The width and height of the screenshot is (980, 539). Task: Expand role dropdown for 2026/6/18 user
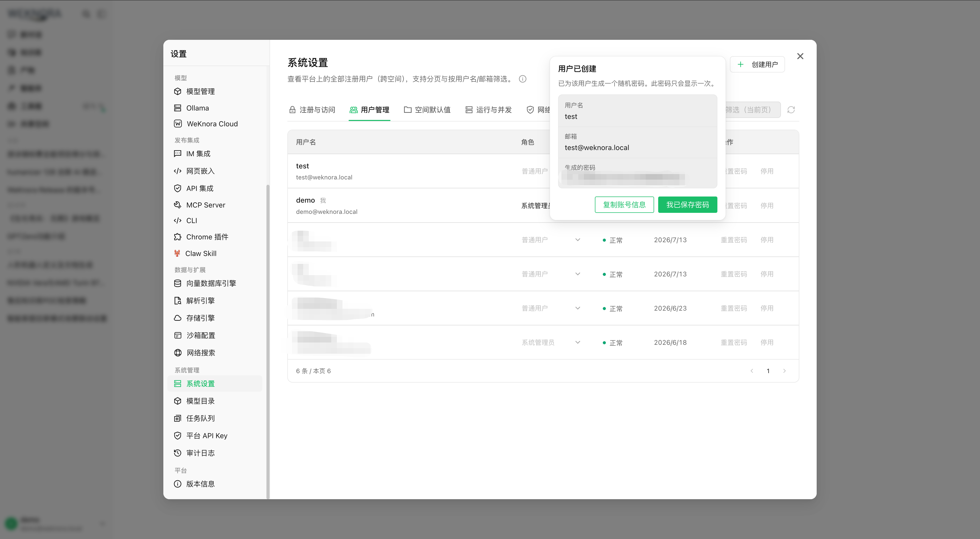coord(551,342)
